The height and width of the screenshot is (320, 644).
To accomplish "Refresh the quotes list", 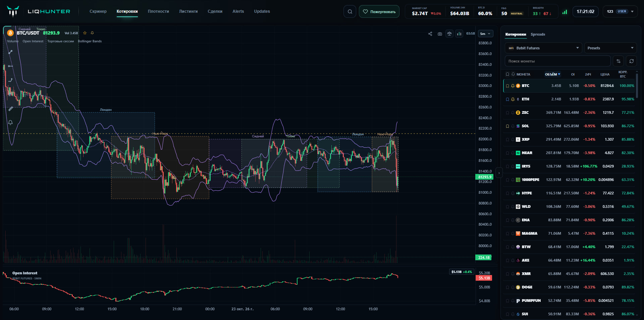I will click(631, 61).
